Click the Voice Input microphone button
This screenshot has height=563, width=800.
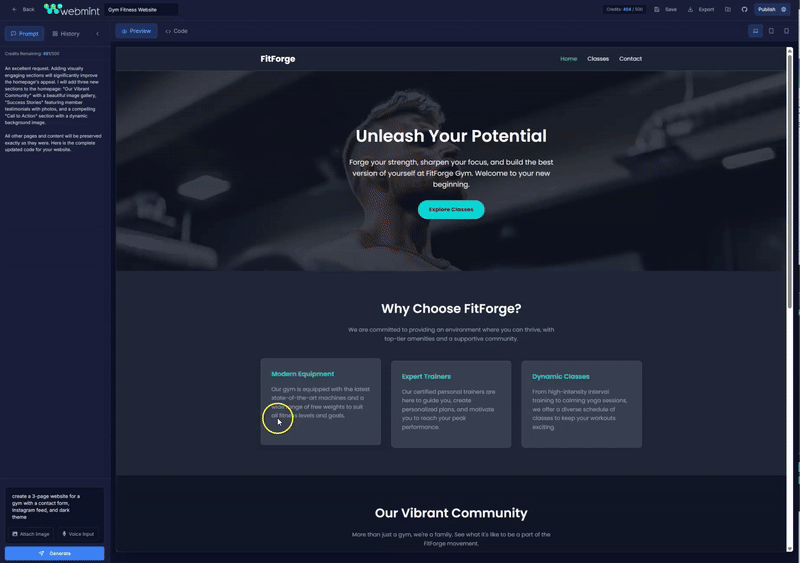point(80,534)
